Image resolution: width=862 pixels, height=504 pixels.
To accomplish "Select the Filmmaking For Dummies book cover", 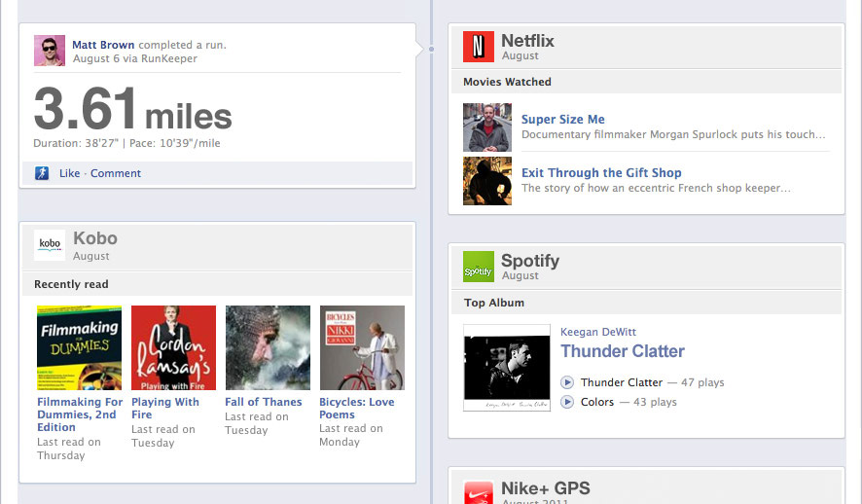I will click(x=79, y=347).
